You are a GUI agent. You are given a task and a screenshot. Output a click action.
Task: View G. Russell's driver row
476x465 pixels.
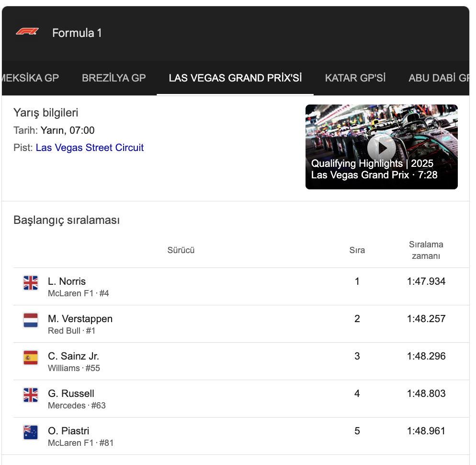click(71, 394)
